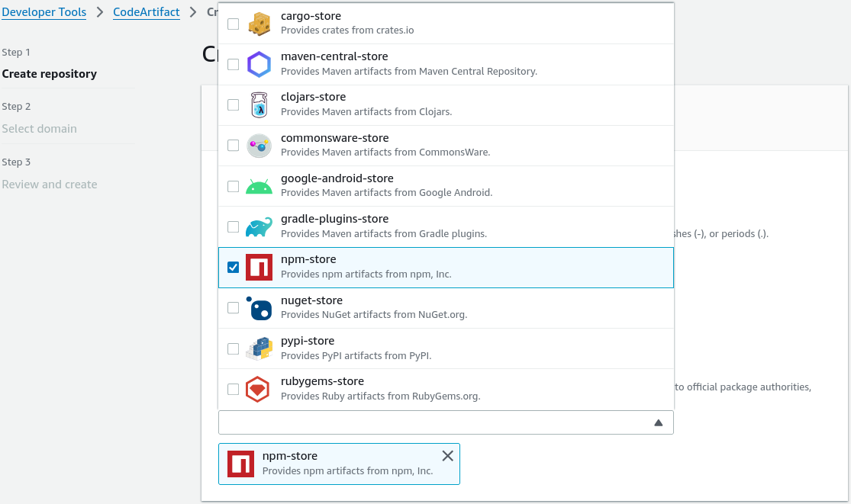Click the 'google-android-store' option title
The width and height of the screenshot is (851, 504).
point(337,178)
